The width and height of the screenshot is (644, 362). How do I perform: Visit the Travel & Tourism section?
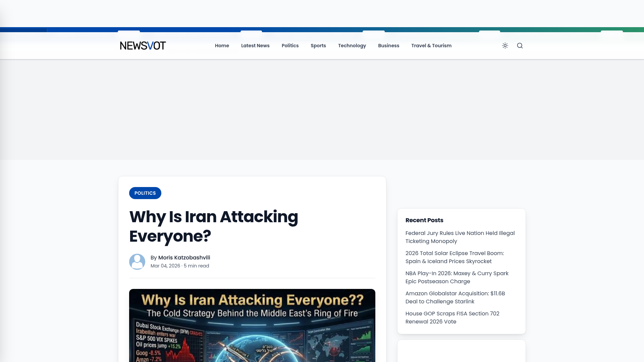[431, 46]
